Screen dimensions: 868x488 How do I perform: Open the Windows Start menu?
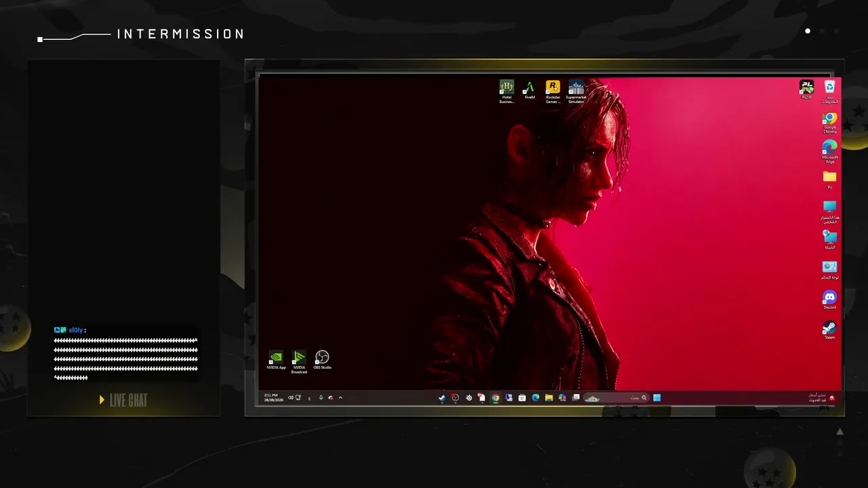(656, 398)
